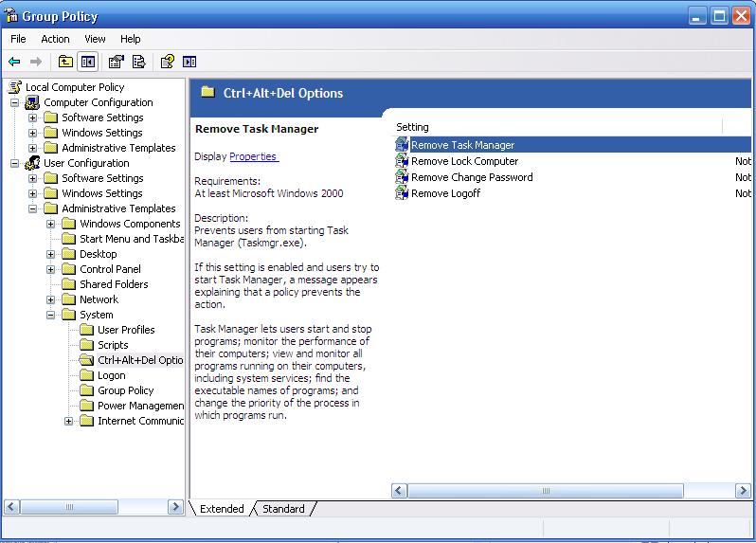The width and height of the screenshot is (756, 543).
Task: Open the Action menu
Action: point(55,39)
